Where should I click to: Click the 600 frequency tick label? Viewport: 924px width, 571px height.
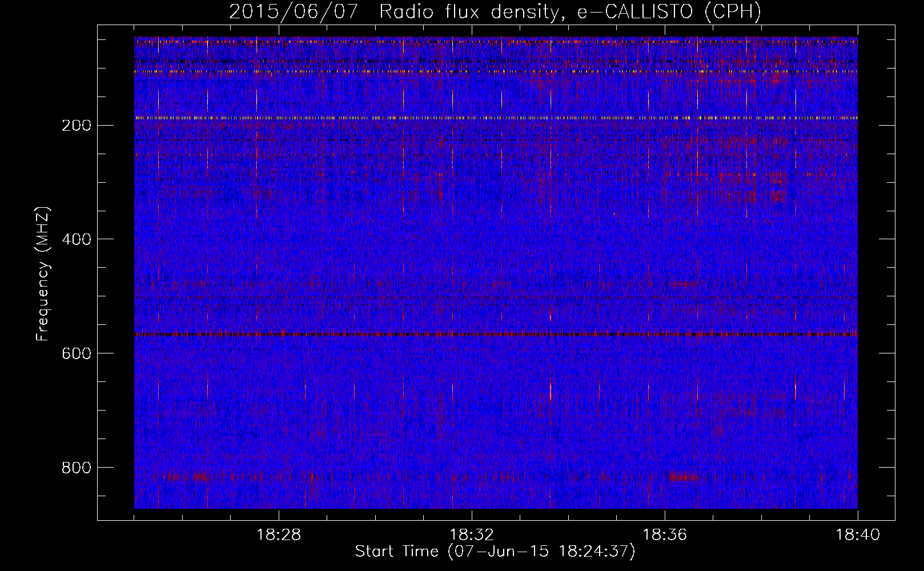76,353
